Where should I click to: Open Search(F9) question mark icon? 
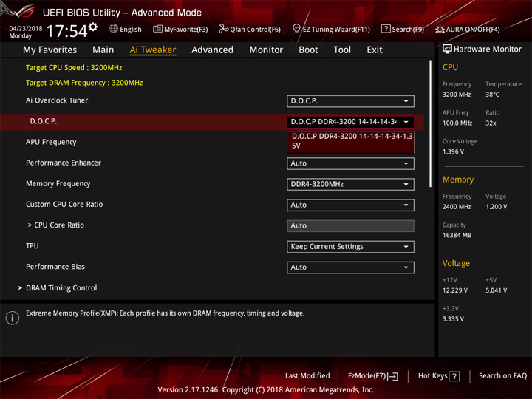pyautogui.click(x=386, y=29)
